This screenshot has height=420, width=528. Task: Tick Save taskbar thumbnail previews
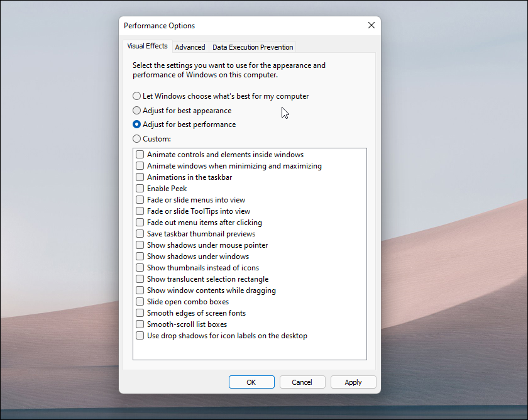140,234
